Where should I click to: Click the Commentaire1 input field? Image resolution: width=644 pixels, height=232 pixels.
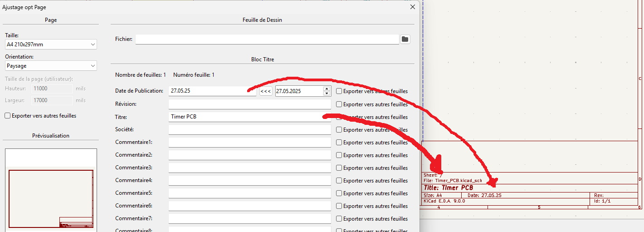click(x=250, y=142)
